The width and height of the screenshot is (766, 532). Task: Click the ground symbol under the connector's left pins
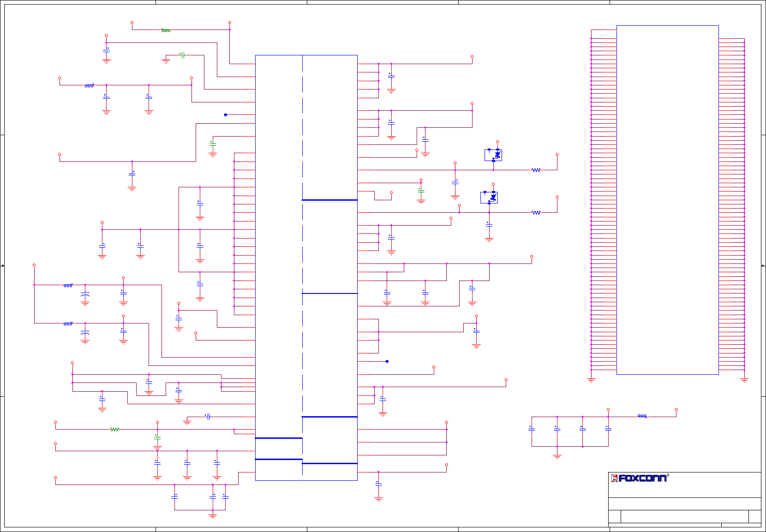[x=591, y=380]
